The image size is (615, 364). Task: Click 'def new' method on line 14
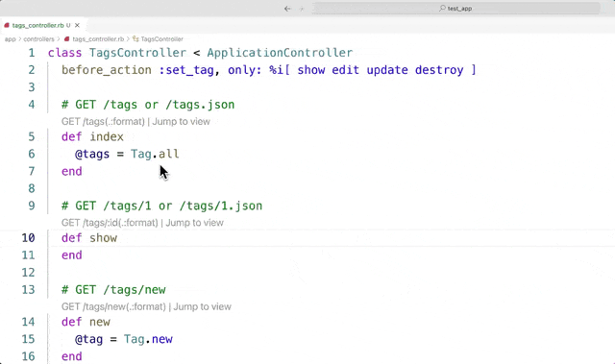click(86, 322)
